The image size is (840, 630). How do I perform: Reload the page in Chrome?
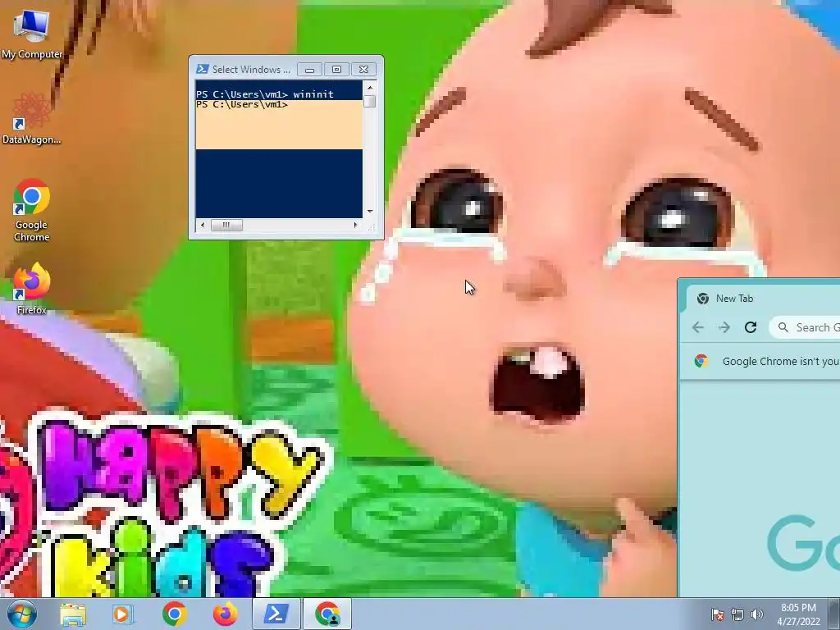click(x=751, y=327)
